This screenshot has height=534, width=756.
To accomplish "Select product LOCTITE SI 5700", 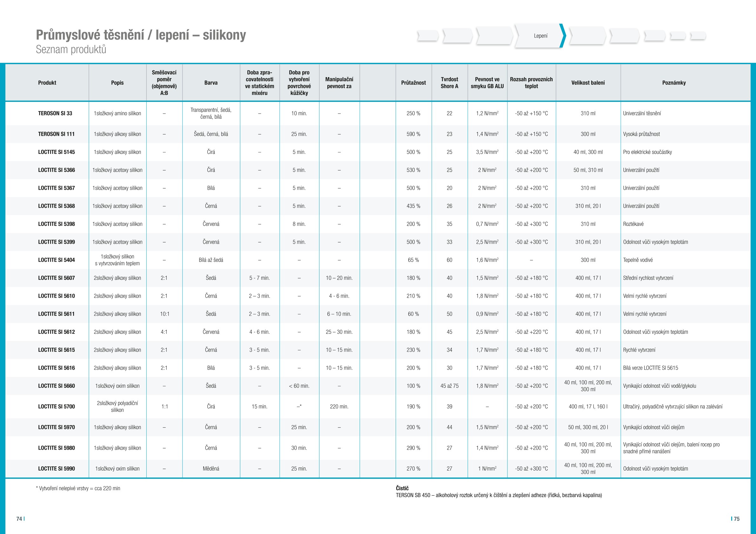I will click(56, 407).
